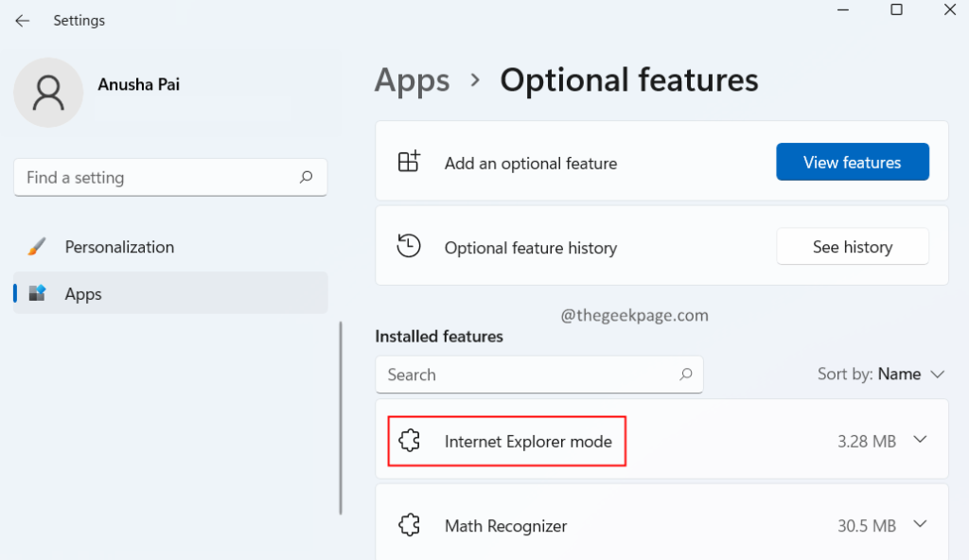
Task: Expand the Internet Explorer mode entry chevron
Action: point(920,440)
